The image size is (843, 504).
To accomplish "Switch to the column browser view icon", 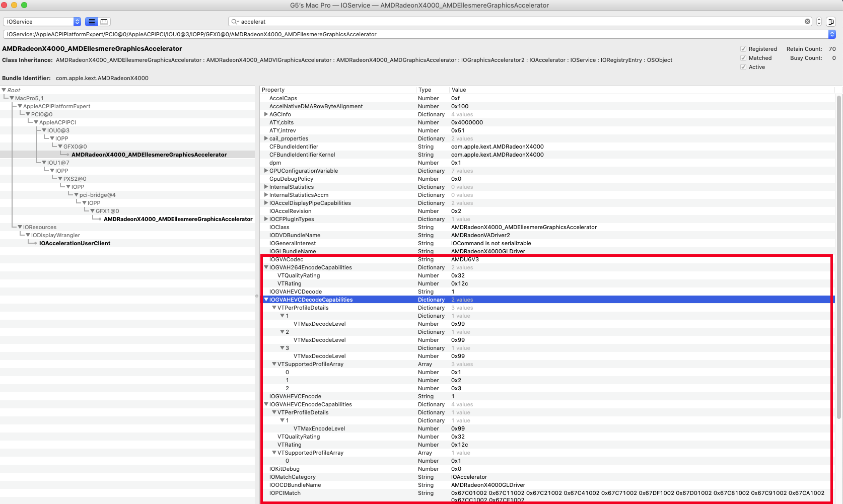I will coord(104,22).
